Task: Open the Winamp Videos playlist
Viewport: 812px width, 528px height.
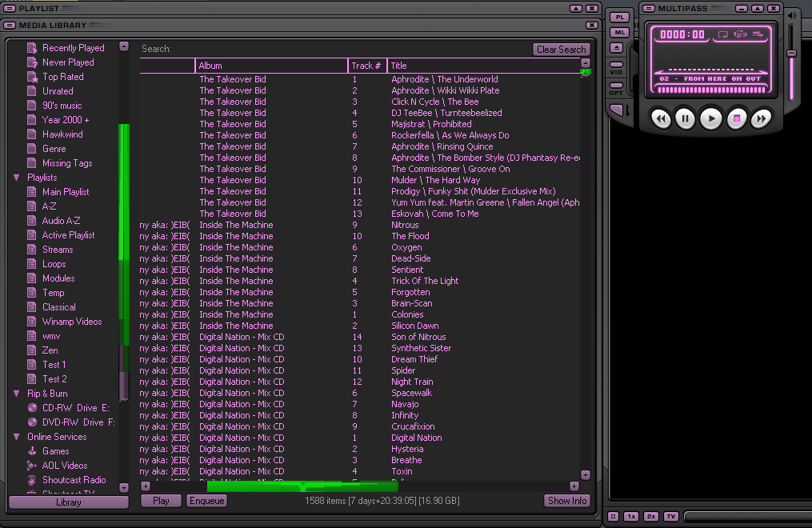Action: click(71, 322)
